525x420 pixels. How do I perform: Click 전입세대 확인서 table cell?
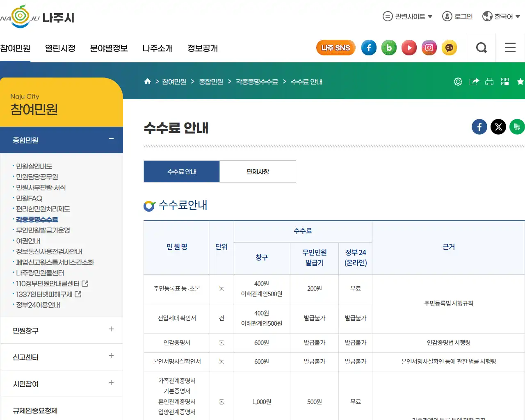177,318
